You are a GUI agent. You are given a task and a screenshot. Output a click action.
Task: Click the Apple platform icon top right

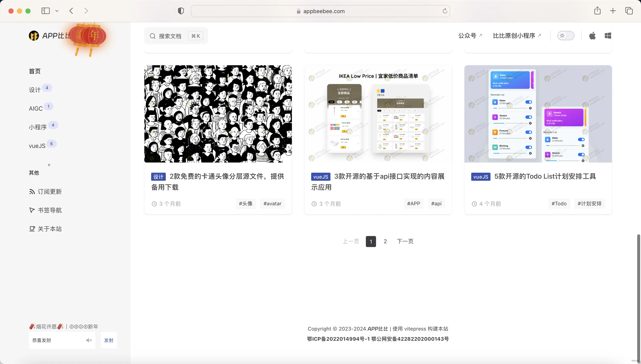coord(592,36)
